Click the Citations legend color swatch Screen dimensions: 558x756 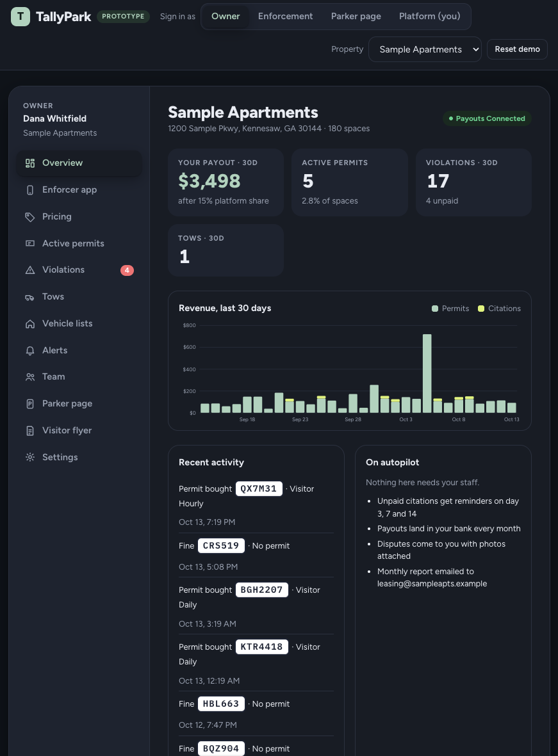coord(481,309)
